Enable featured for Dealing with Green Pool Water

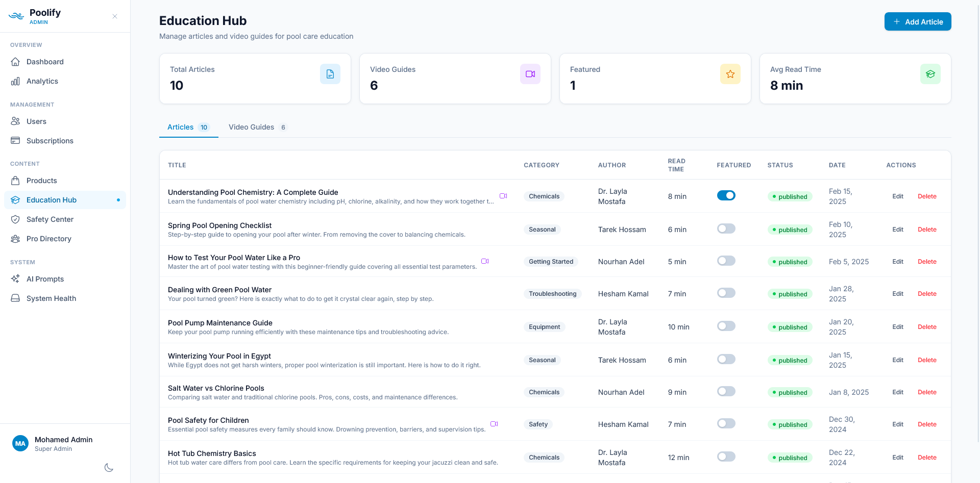(x=726, y=293)
